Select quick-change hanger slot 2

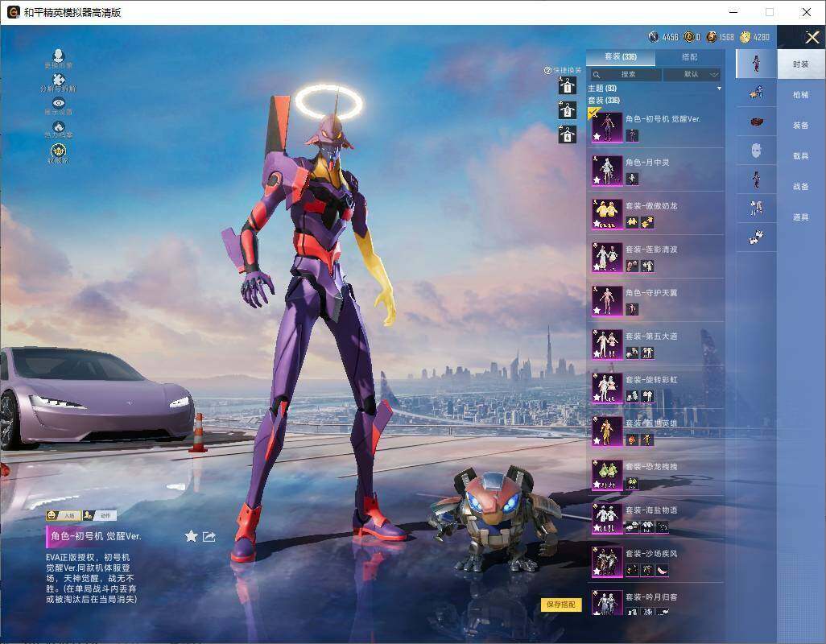point(568,110)
